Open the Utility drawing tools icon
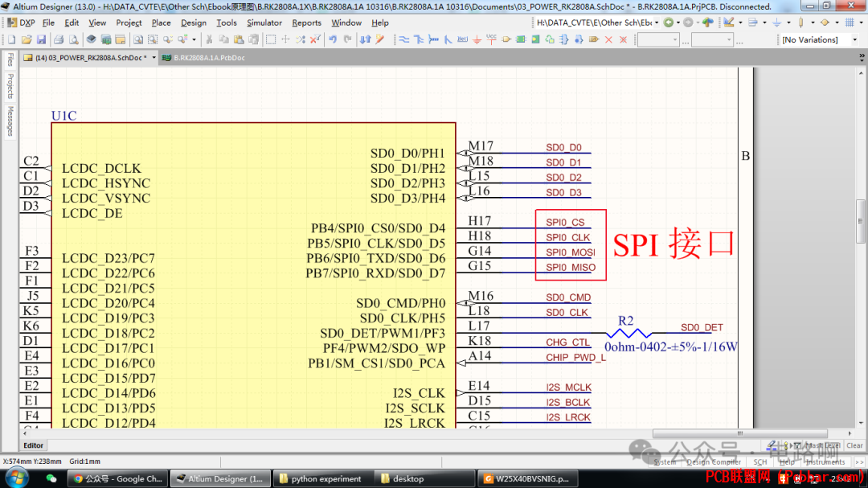868x488 pixels. pos(728,23)
